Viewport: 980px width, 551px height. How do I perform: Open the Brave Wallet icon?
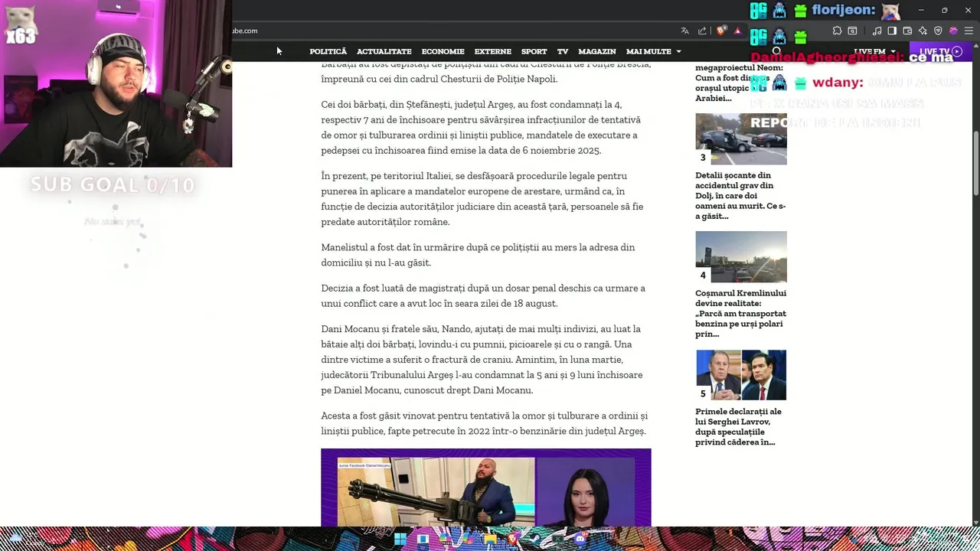(x=907, y=31)
